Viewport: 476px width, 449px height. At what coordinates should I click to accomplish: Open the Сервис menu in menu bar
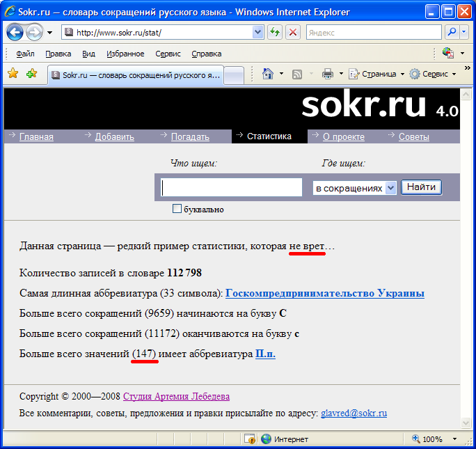pyautogui.click(x=168, y=54)
